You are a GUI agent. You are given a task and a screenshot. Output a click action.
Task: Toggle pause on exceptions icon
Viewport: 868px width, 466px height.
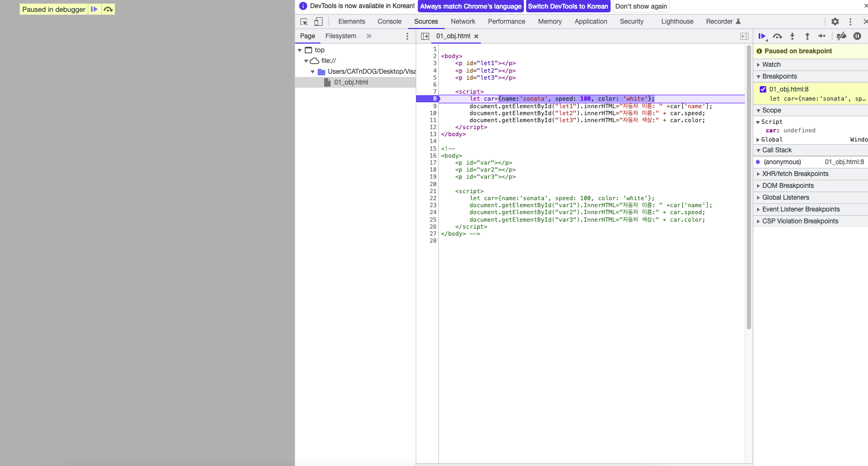pos(857,36)
